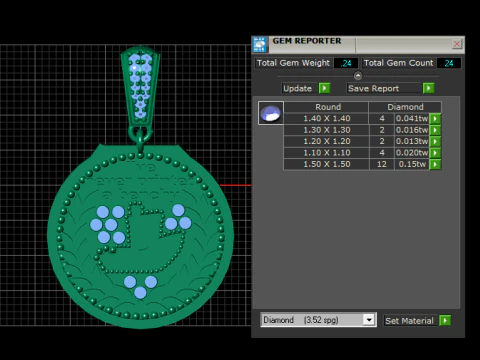Image resolution: width=480 pixels, height=360 pixels.
Task: Click the Diamond column header
Action: 405,107
